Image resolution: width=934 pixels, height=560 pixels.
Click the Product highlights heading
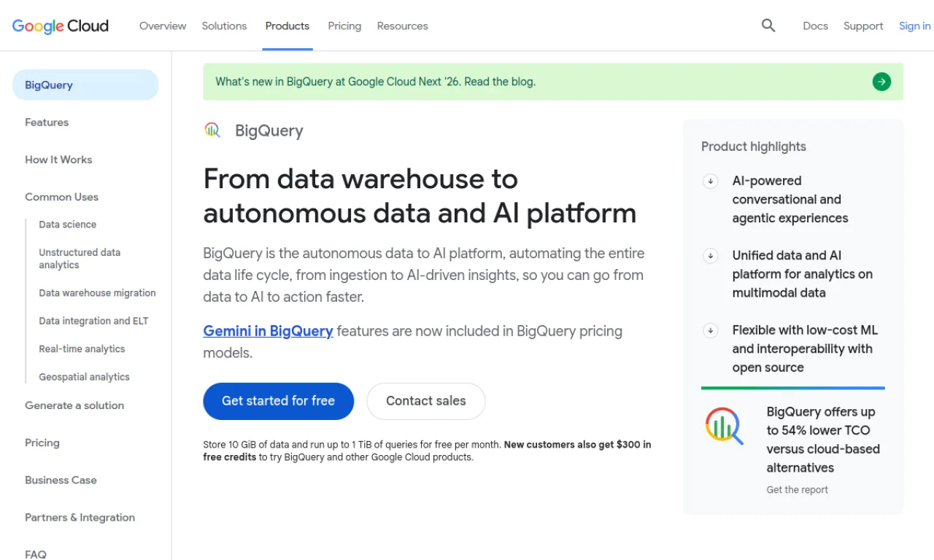(754, 147)
